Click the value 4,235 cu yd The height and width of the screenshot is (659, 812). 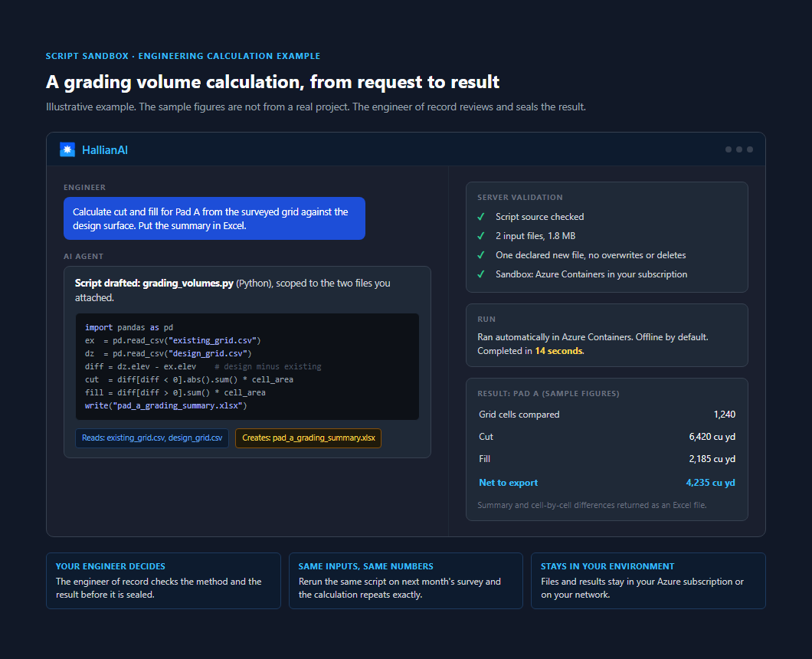click(711, 483)
